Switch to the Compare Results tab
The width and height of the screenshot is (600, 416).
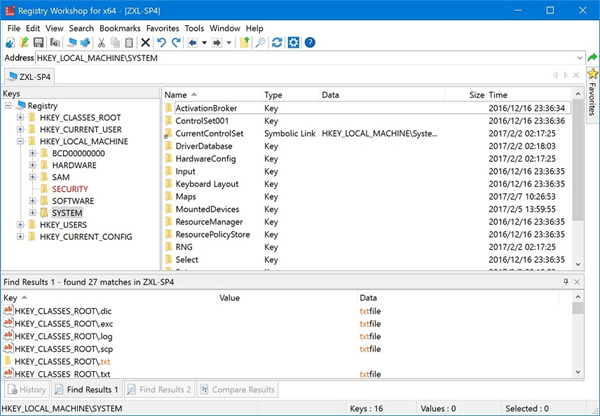tap(237, 389)
